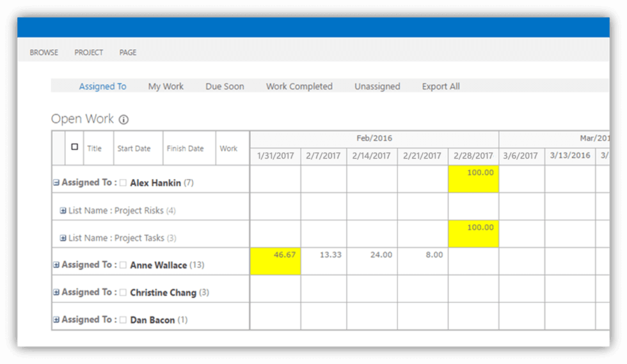This screenshot has width=627, height=364.
Task: Click the info icon beside Open Work
Action: coord(124,120)
